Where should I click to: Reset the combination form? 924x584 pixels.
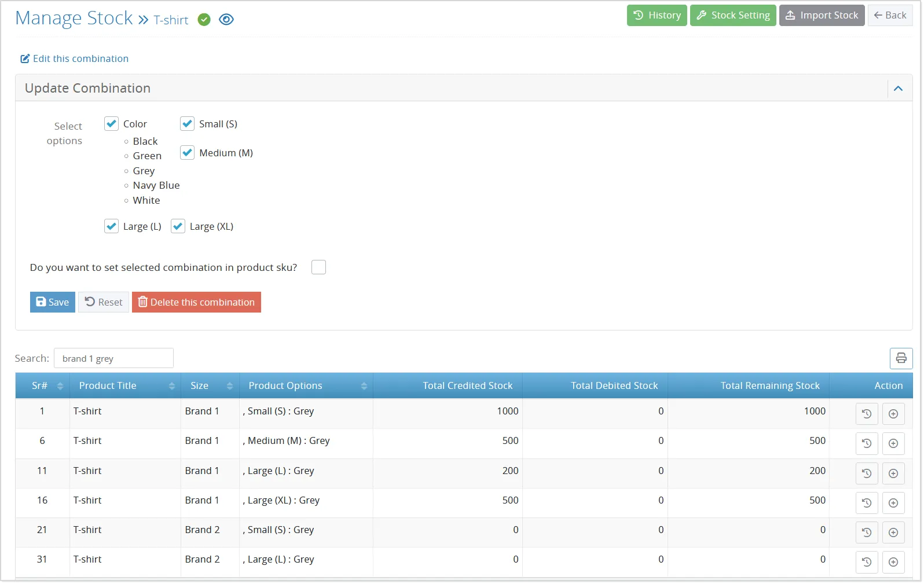point(104,302)
